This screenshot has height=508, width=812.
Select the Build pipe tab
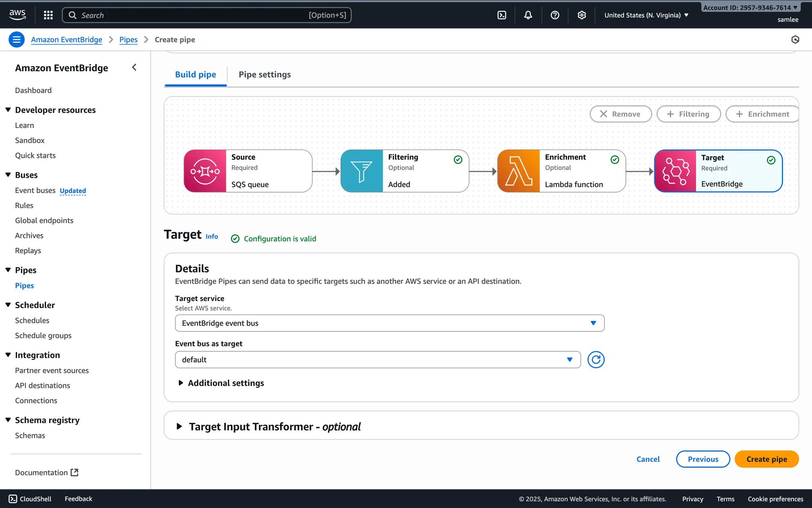click(x=195, y=75)
